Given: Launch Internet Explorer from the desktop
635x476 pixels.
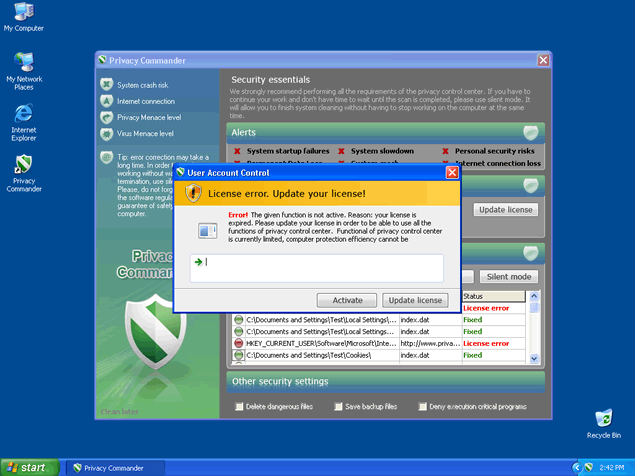Looking at the screenshot, I should pyautogui.click(x=23, y=114).
